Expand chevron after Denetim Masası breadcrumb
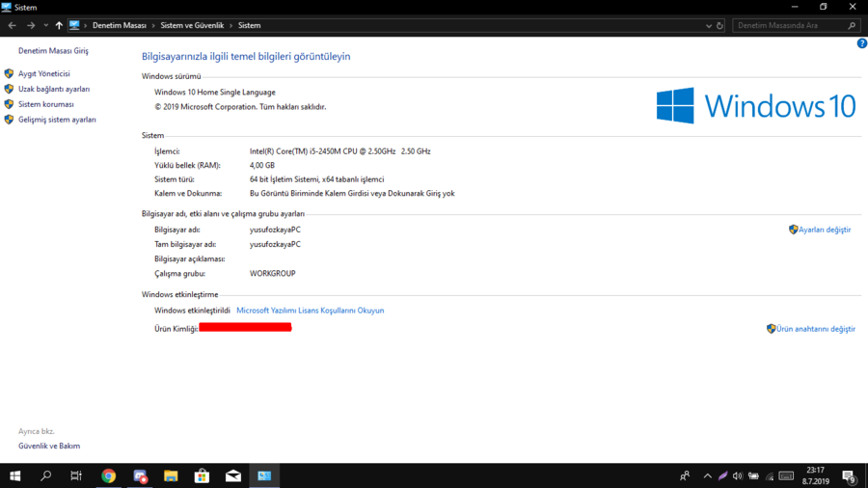The height and width of the screenshot is (488, 868). click(x=153, y=25)
